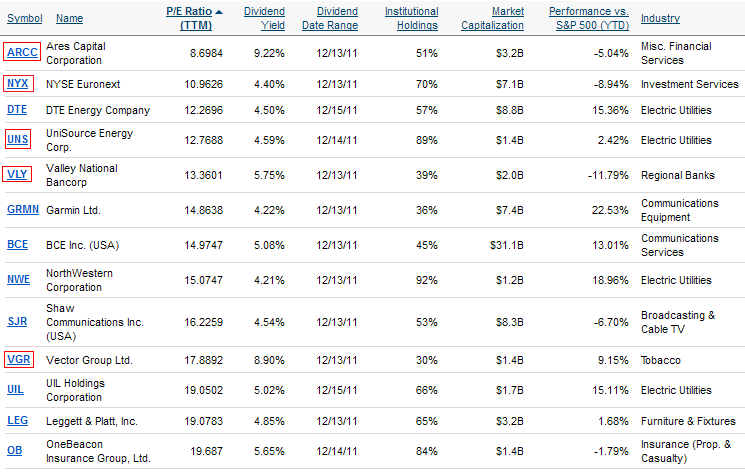Select the Vector Group Ltd. name cell

pos(89,360)
